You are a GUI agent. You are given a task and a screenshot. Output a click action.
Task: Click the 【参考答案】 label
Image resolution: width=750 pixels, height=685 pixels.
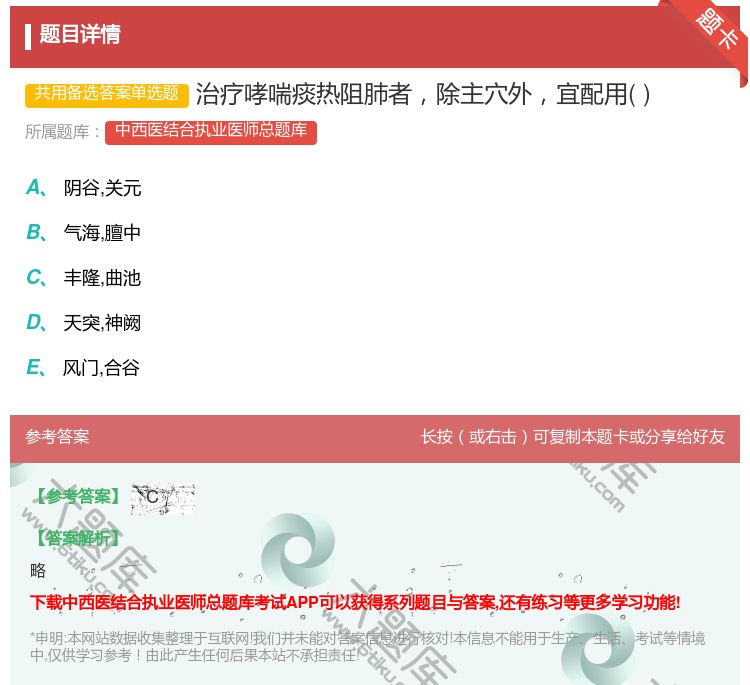[x=78, y=497]
